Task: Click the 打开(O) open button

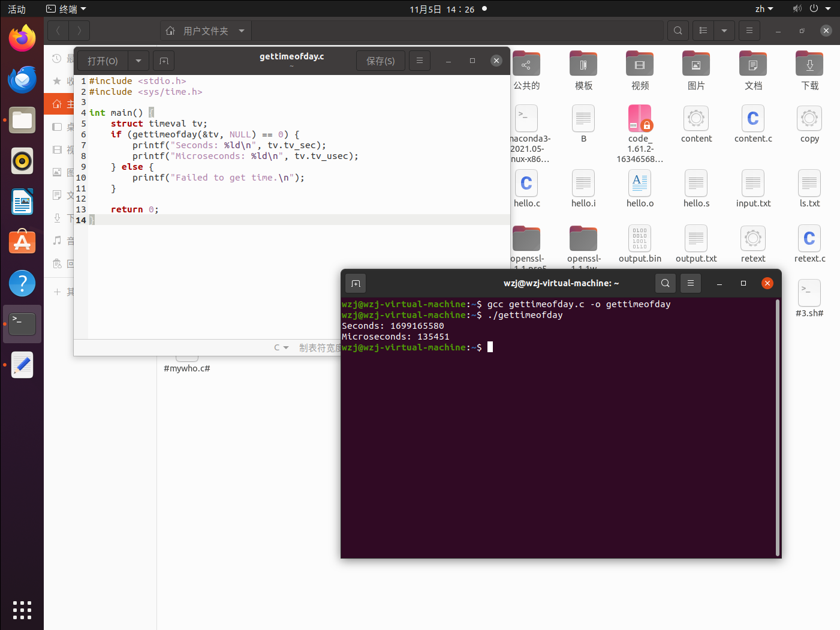Action: [x=103, y=61]
